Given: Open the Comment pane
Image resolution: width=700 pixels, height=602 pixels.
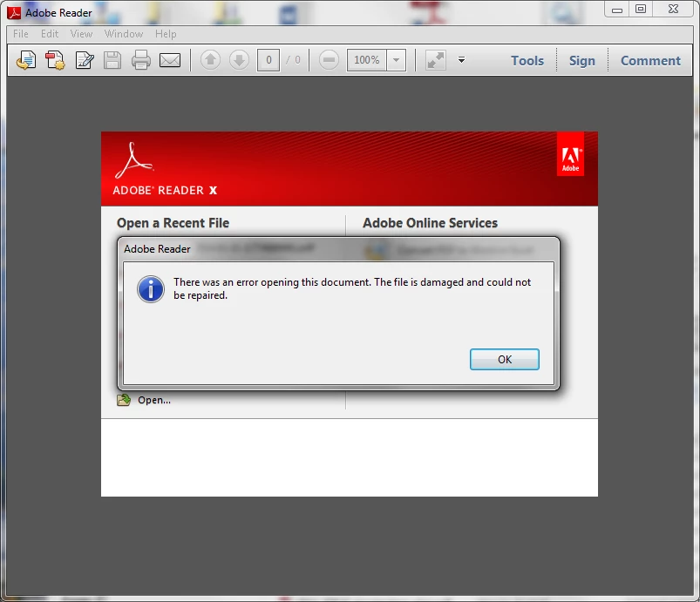Looking at the screenshot, I should [650, 61].
